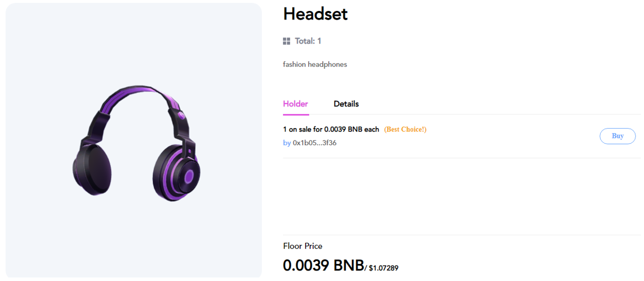This screenshot has height=281, width=644.
Task: Select the fashion headphones description text
Action: 315,64
